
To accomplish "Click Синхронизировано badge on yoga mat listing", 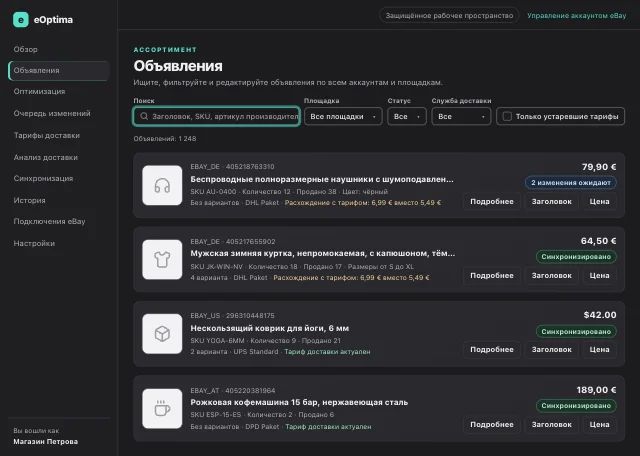I will [576, 331].
